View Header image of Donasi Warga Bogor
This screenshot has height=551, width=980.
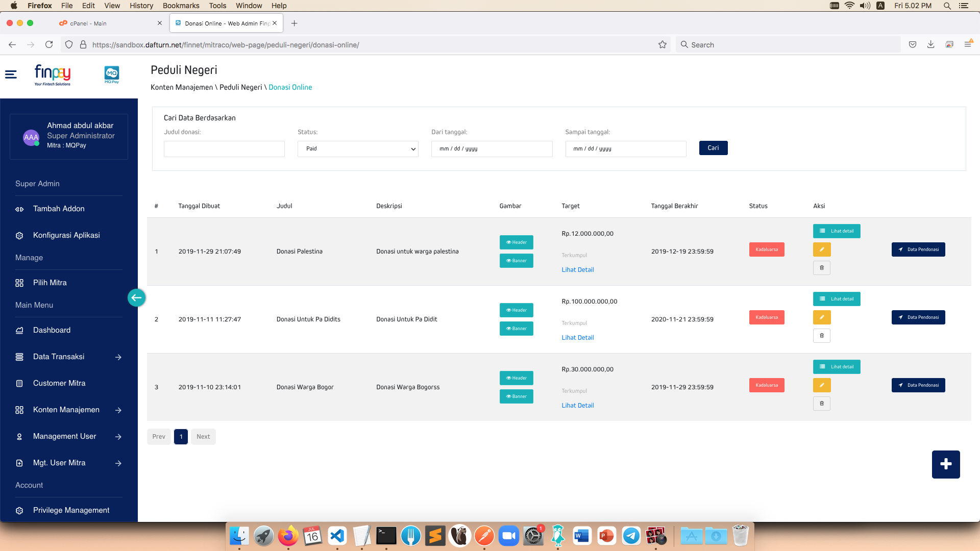pyautogui.click(x=516, y=378)
